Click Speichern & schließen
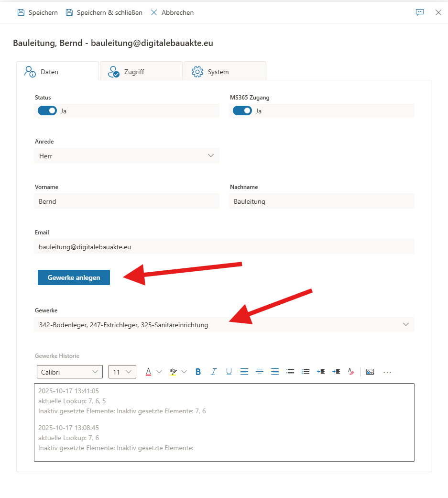The width and height of the screenshot is (448, 498). coord(104,12)
